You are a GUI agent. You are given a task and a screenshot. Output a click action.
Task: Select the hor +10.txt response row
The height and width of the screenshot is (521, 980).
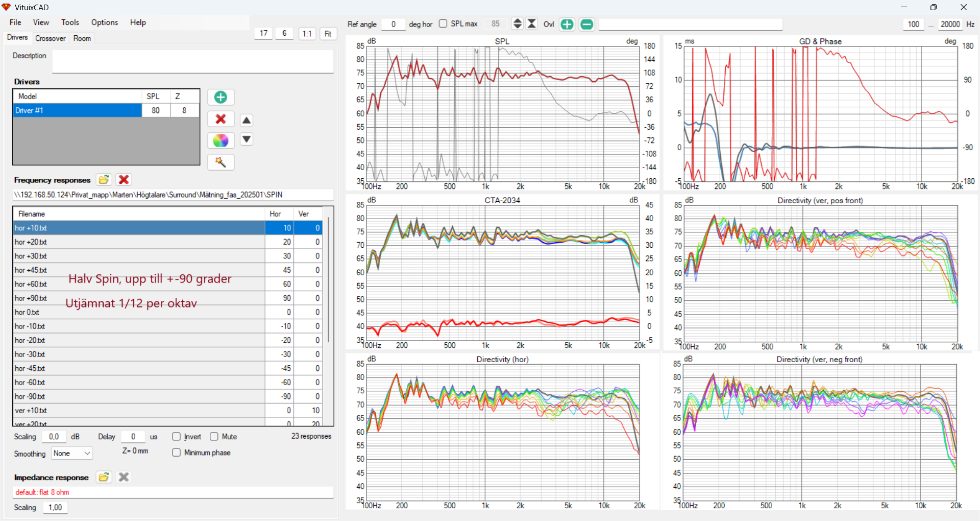pyautogui.click(x=167, y=228)
